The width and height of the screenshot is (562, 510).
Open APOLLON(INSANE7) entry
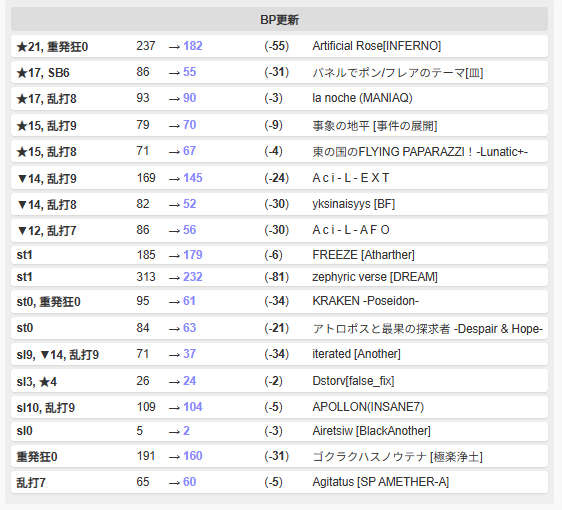368,407
